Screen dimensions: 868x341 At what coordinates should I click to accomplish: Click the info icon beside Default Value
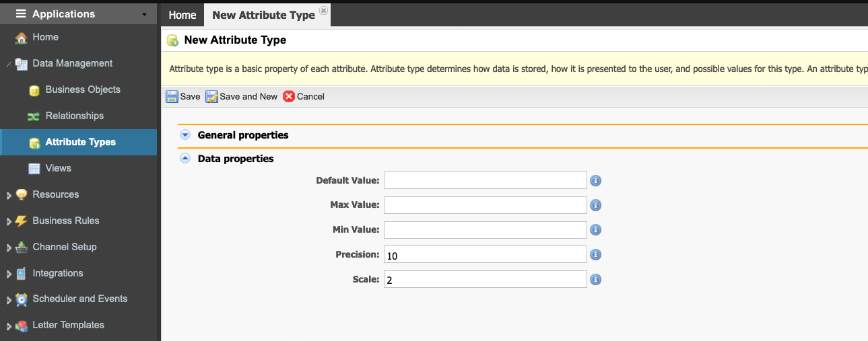(x=595, y=180)
